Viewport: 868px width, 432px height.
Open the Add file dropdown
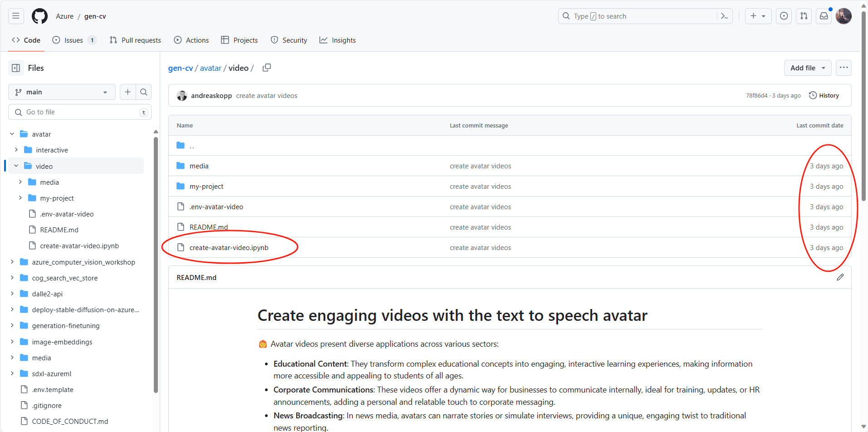coord(808,68)
